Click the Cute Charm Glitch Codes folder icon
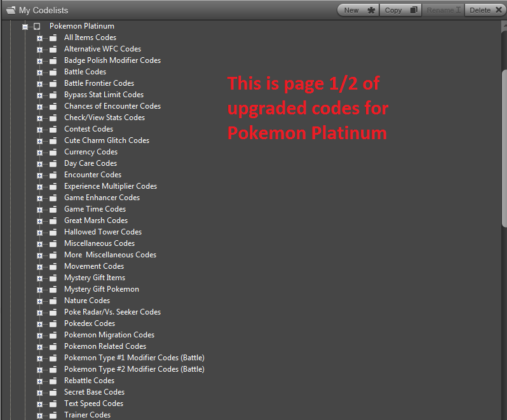Viewport: 507px width, 420px height. 53,140
